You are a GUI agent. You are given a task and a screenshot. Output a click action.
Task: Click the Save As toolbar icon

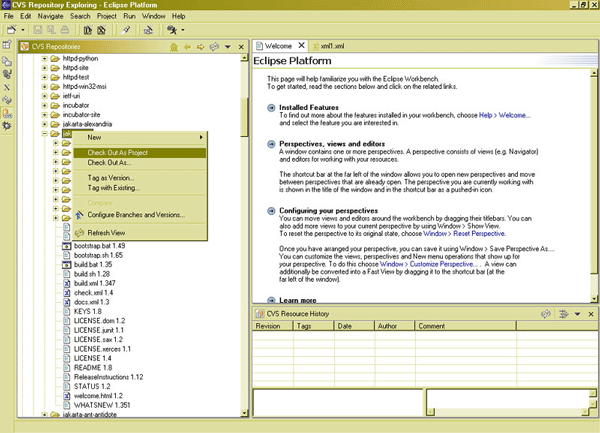[51, 29]
